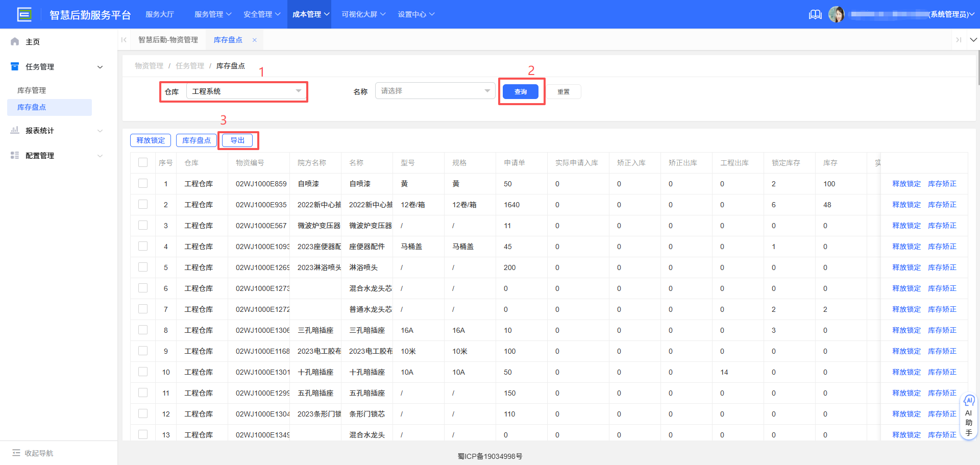Open the notification book icon in top bar
Screen dimensions: 980x465
815,14
